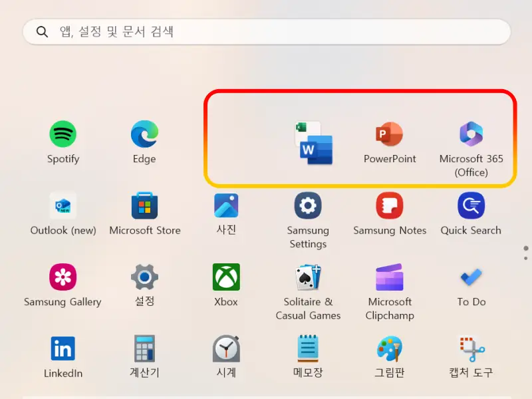This screenshot has width=532, height=399.
Task: Open Samsung Gallery
Action: coord(63,277)
